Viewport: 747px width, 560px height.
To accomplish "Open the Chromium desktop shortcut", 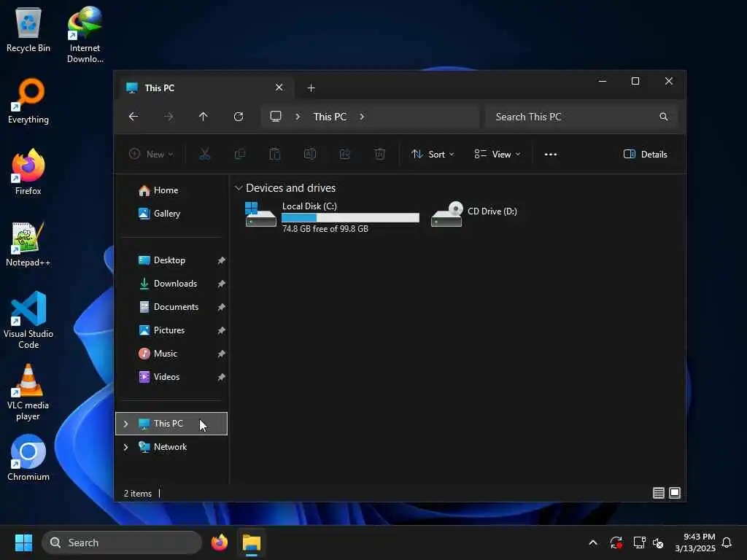I will 28,458.
